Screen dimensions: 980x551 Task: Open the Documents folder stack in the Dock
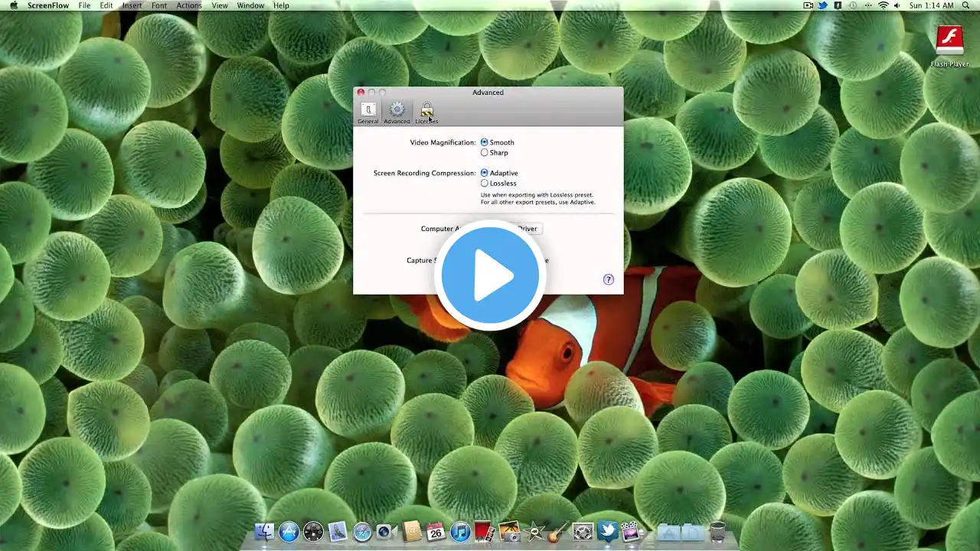(x=692, y=533)
